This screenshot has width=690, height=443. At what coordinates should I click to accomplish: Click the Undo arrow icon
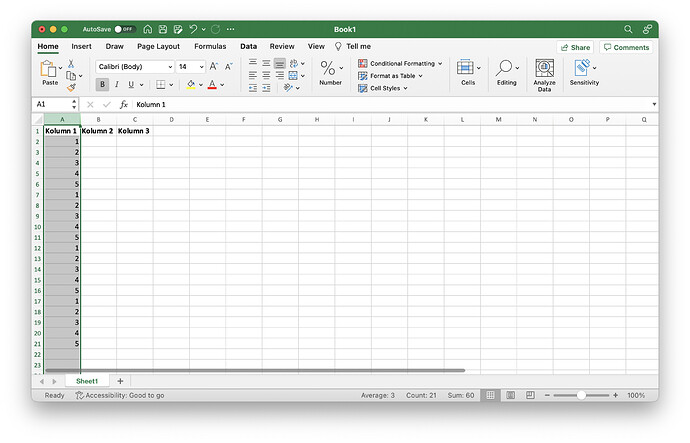coord(193,29)
